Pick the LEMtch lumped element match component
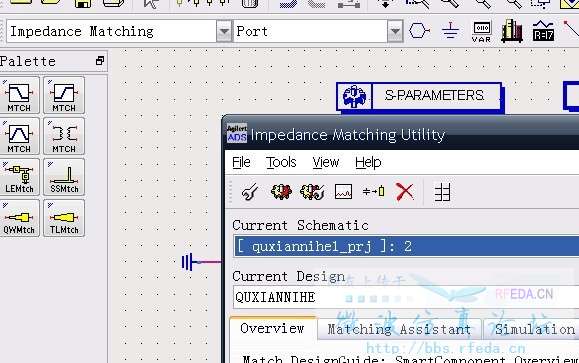 (19, 177)
